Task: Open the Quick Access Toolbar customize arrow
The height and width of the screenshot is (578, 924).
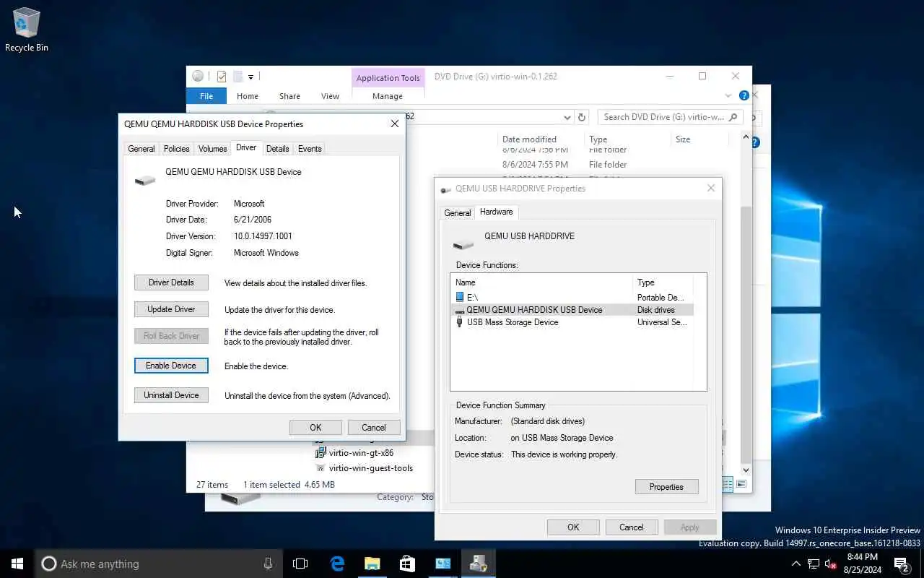Action: click(x=250, y=77)
